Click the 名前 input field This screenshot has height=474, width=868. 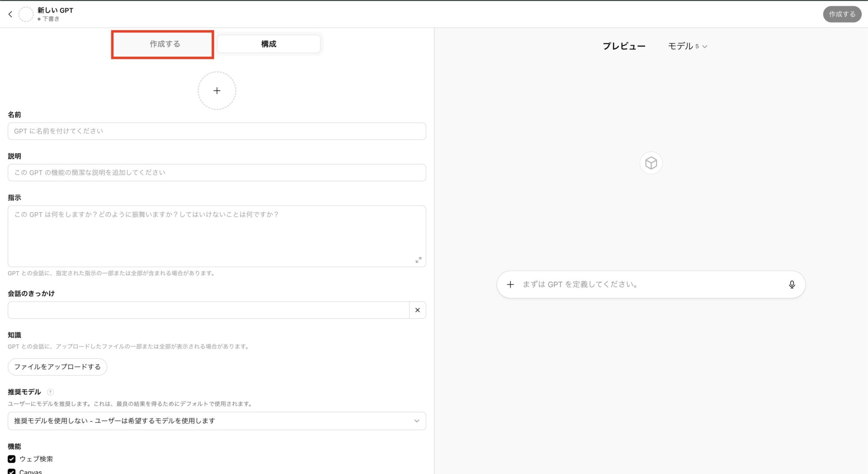[217, 131]
